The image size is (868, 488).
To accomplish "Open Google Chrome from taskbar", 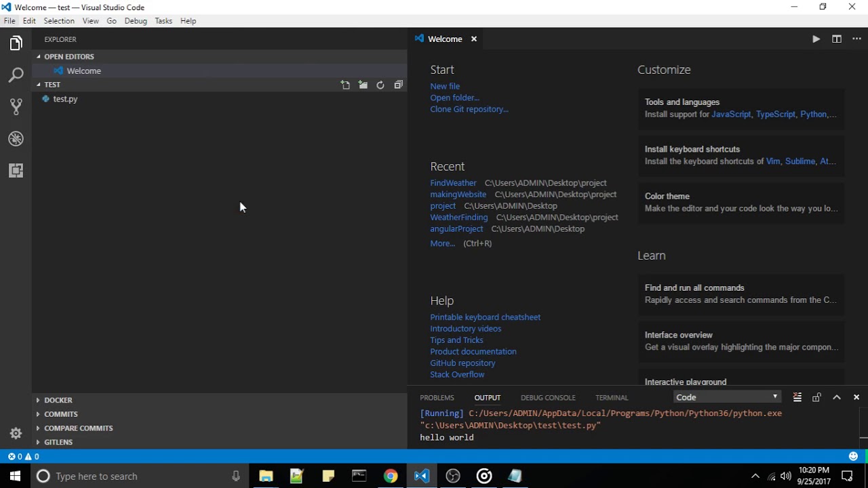I will [x=390, y=476].
